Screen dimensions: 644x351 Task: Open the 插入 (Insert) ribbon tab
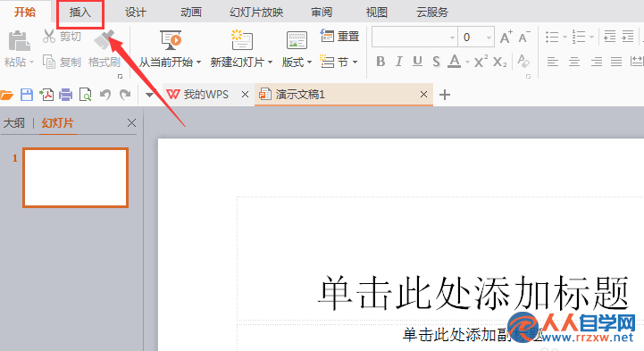point(80,13)
